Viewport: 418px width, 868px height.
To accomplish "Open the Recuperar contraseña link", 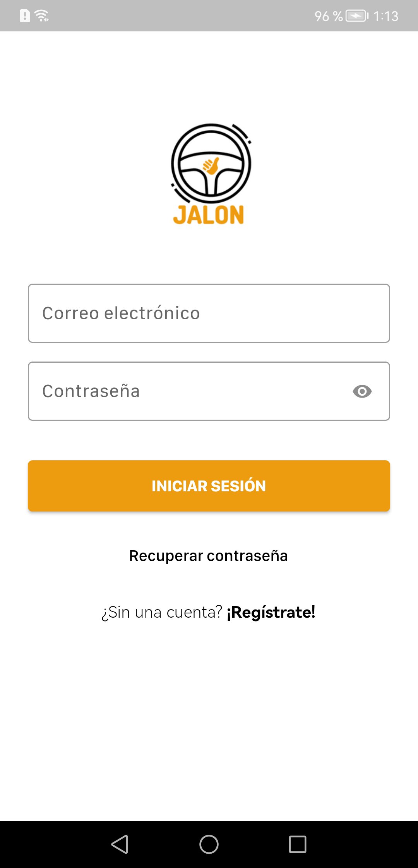I will click(209, 556).
